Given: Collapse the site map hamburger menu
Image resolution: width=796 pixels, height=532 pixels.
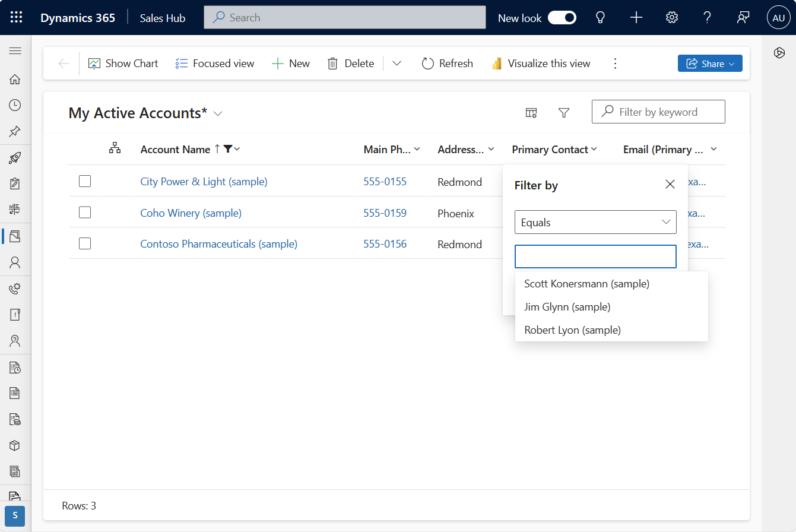Looking at the screenshot, I should pos(15,52).
